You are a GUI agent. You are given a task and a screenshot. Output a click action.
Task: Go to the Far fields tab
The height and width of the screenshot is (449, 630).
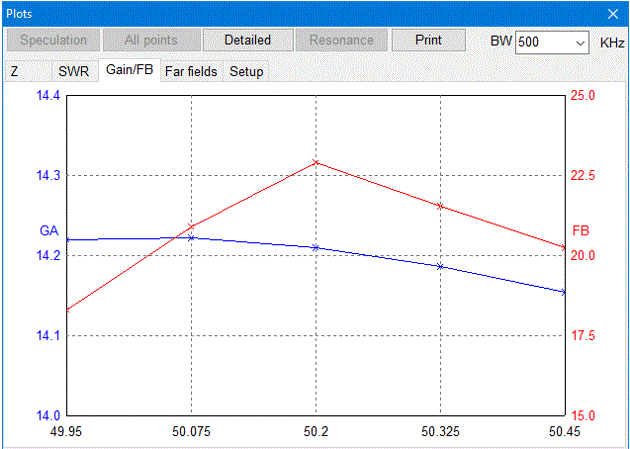pos(192,72)
